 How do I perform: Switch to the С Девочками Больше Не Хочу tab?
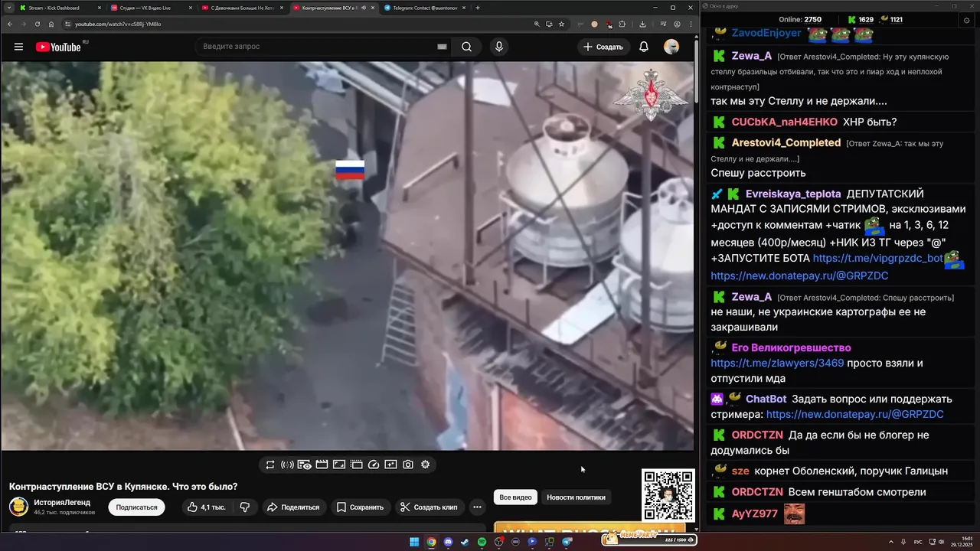point(241,8)
